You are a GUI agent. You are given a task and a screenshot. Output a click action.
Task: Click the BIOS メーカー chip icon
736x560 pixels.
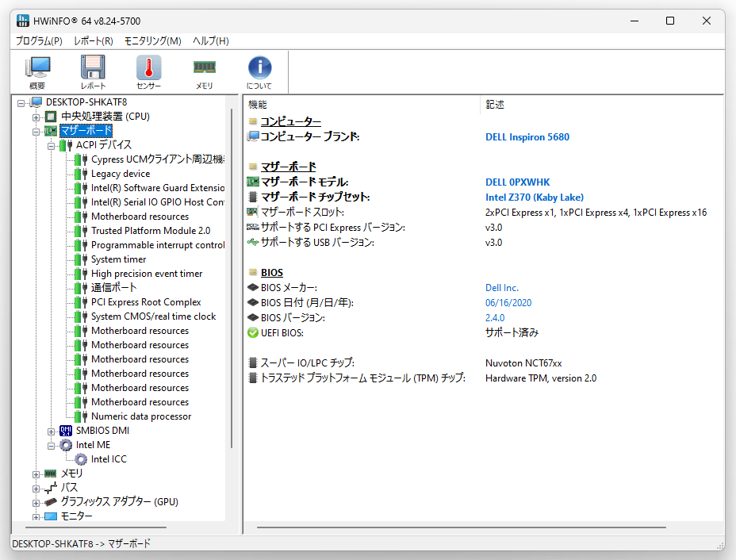tap(253, 287)
